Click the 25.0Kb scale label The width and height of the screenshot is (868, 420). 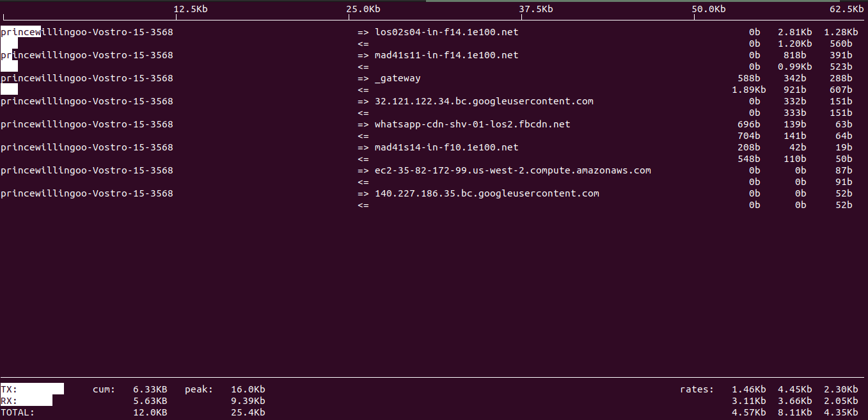pos(363,9)
